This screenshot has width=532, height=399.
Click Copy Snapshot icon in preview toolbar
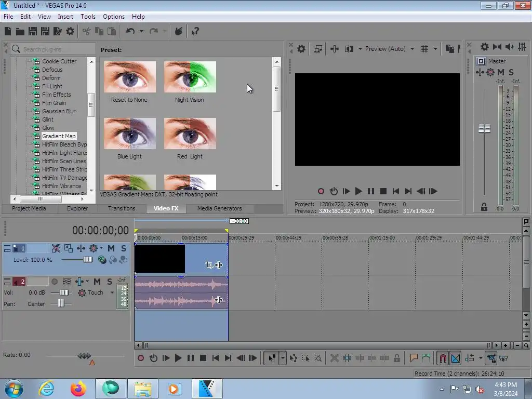(450, 49)
